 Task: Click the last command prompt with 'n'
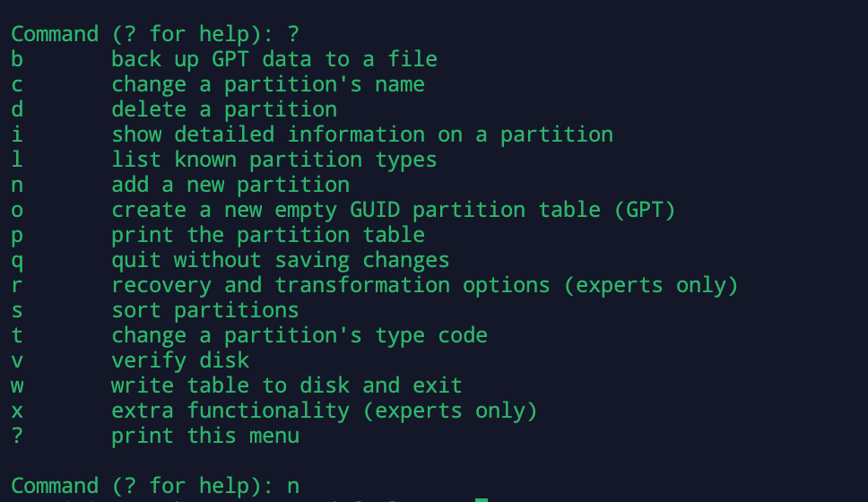154,486
